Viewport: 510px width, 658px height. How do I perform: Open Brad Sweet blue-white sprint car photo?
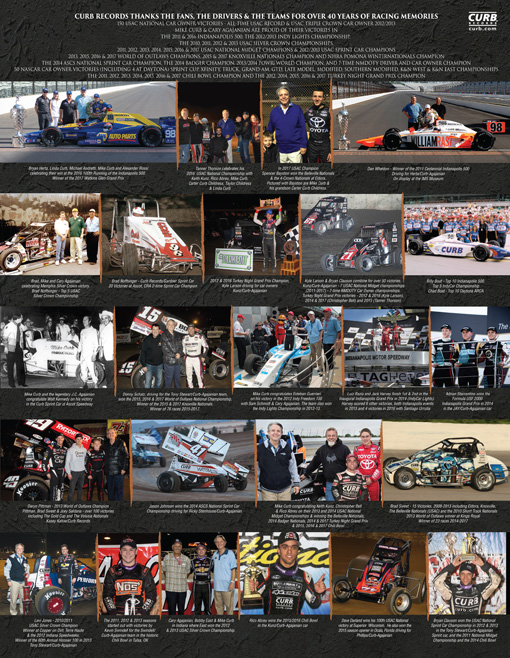tap(447, 460)
